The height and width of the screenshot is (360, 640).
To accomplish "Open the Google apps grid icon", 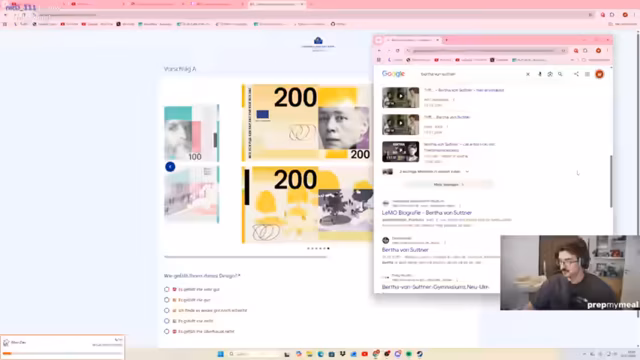I will click(x=587, y=74).
